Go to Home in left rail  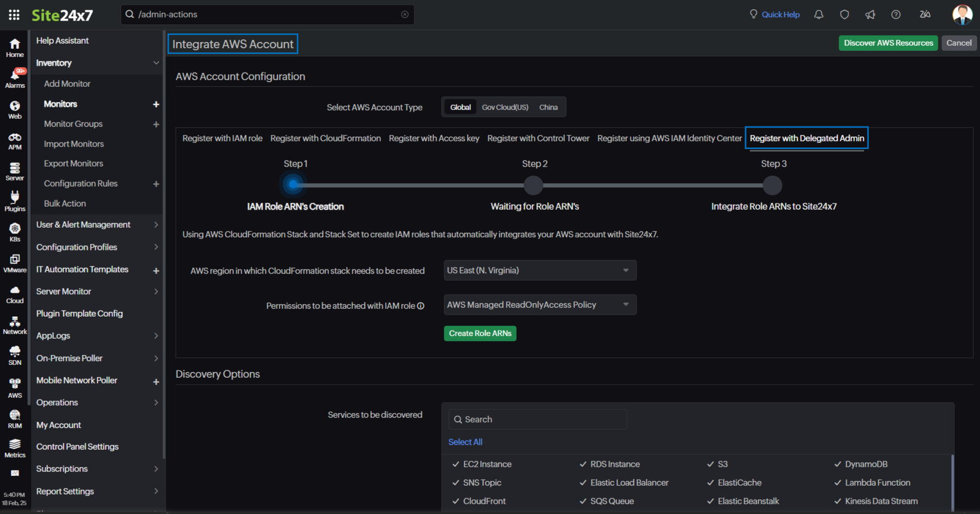click(x=15, y=48)
